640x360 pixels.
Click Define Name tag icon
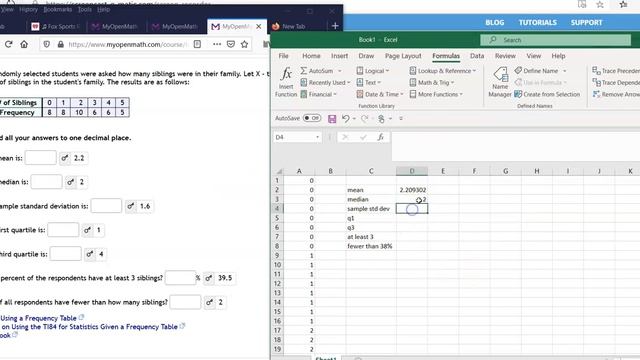coord(518,71)
